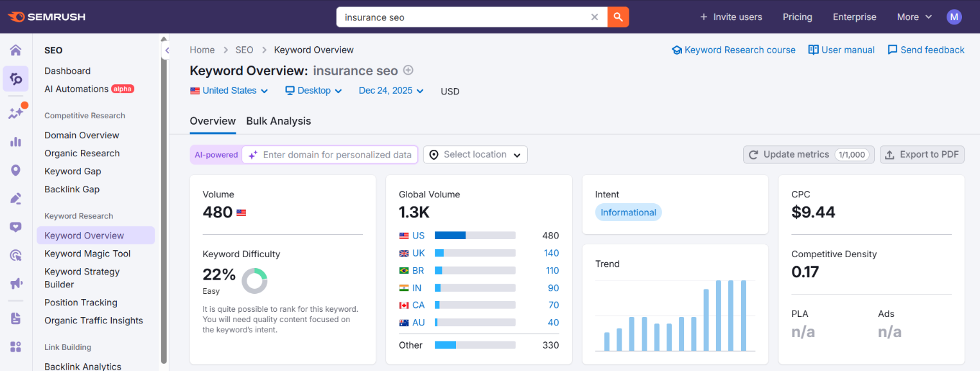Viewport: 980px width, 371px height.
Task: Click the Export to PDF button
Action: click(922, 154)
